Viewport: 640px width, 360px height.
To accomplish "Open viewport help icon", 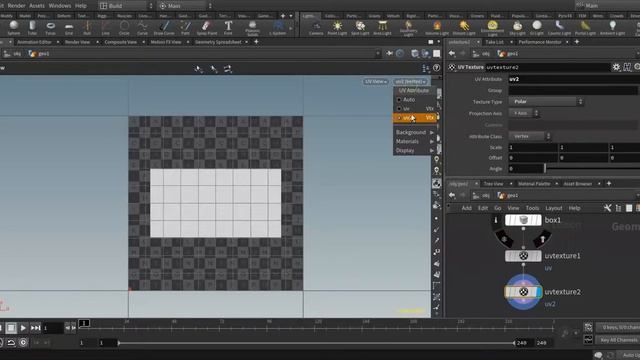I will click(436, 68).
